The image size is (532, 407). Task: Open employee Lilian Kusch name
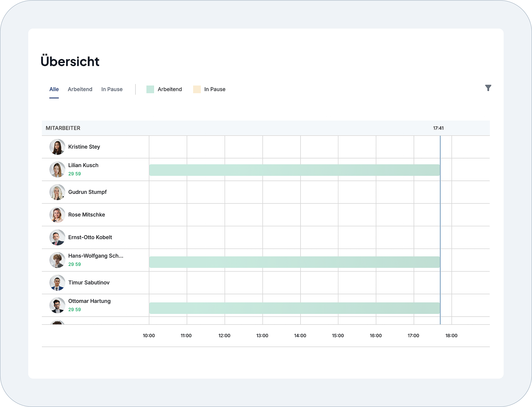83,165
